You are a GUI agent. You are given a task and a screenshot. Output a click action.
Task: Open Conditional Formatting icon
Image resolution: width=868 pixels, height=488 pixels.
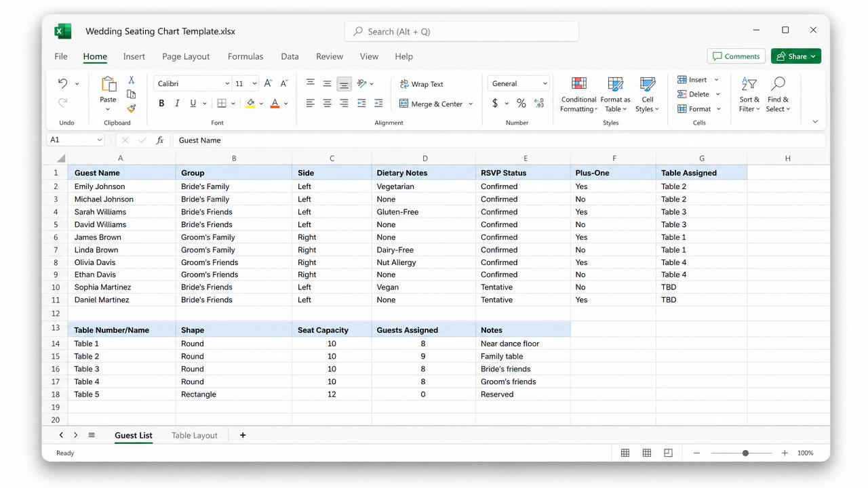pyautogui.click(x=578, y=84)
